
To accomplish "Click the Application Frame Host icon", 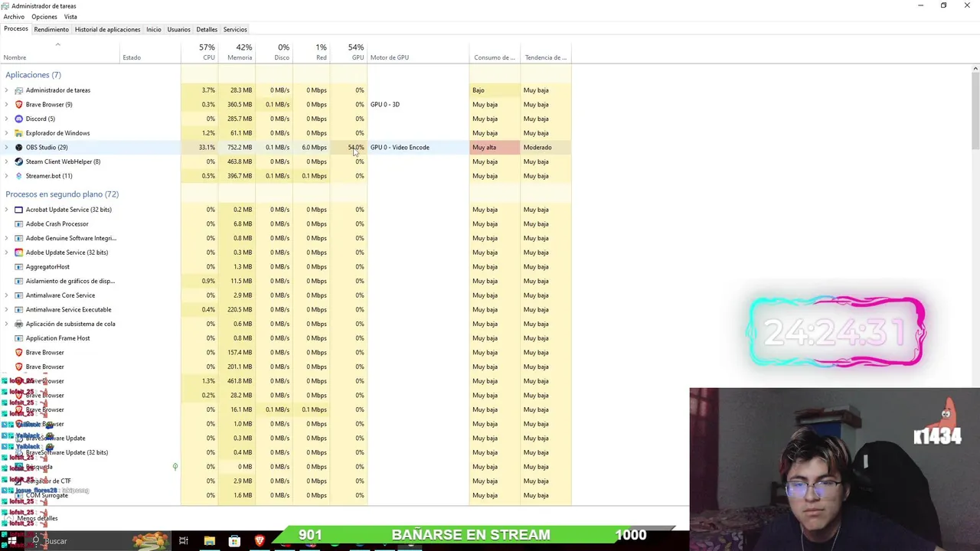I will (19, 338).
